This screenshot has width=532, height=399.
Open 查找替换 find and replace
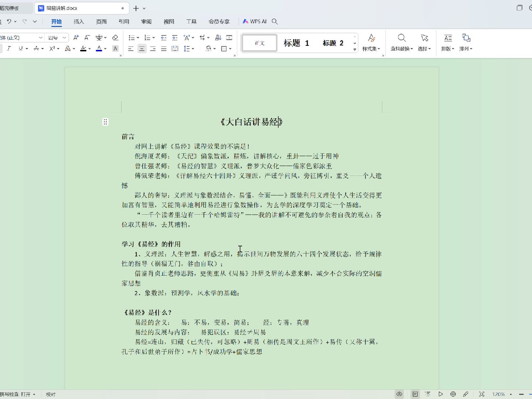tap(402, 42)
